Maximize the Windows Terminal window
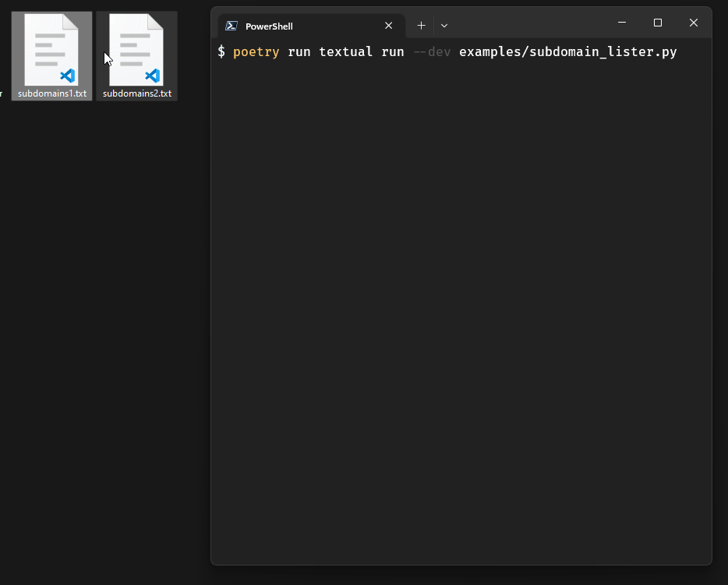728x585 pixels. tap(657, 23)
